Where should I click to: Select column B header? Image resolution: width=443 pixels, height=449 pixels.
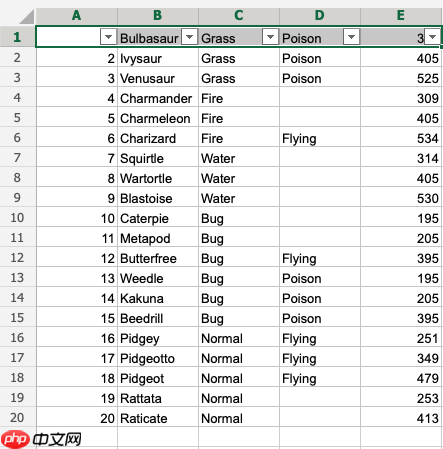(158, 16)
